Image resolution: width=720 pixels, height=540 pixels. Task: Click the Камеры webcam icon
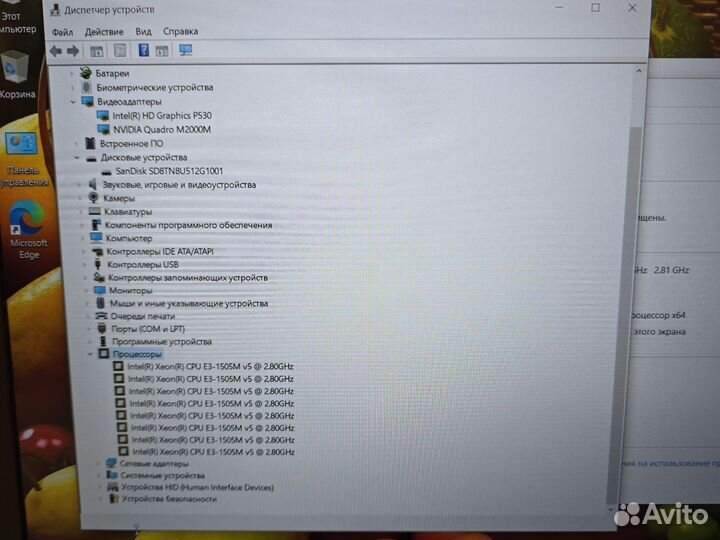[93, 197]
